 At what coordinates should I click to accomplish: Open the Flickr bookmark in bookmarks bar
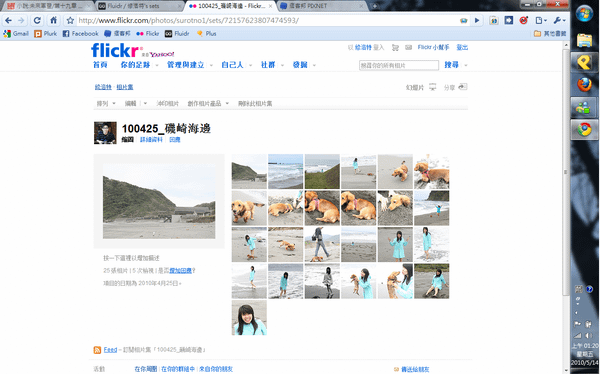pyautogui.click(x=148, y=34)
